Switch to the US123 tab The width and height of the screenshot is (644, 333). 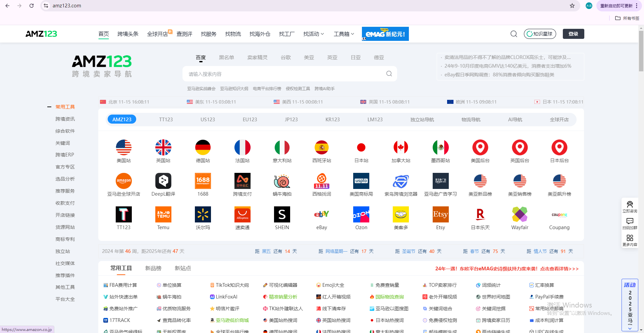[x=208, y=119]
